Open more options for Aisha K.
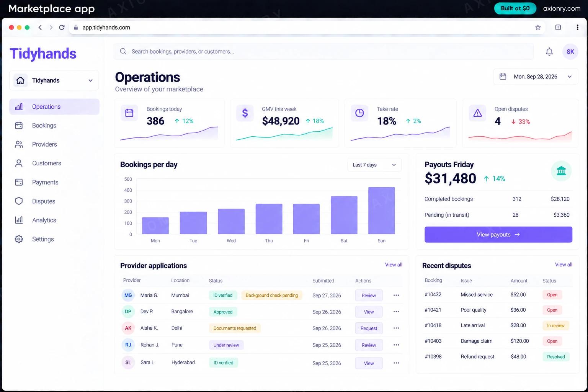Screen dimensions: 588x392 (396, 328)
